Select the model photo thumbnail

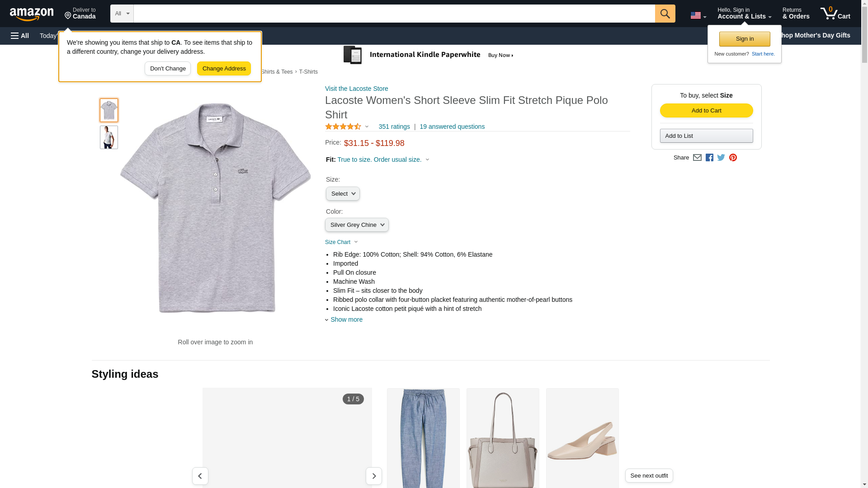click(109, 137)
